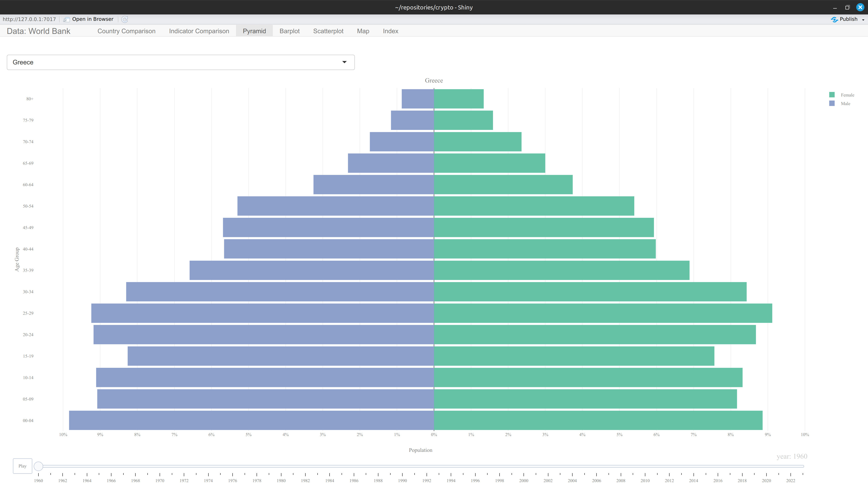Click the Open in Browser icon
868x488 pixels.
tap(66, 19)
